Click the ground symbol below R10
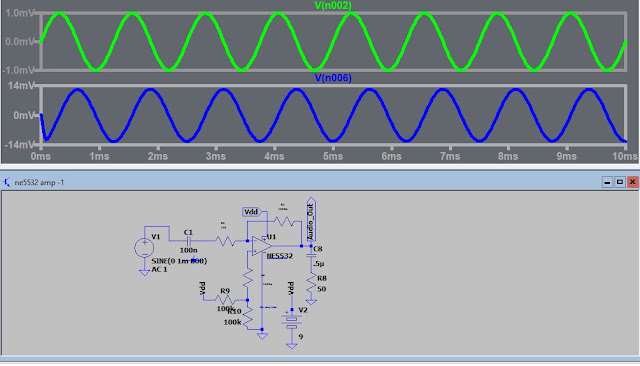This screenshot has height=366, width=640. pos(262,336)
